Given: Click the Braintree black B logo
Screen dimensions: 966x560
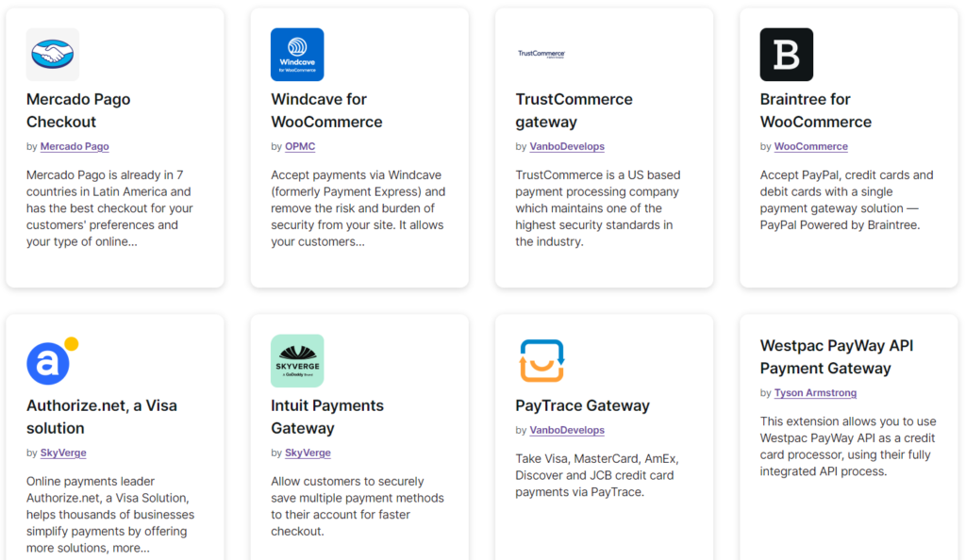Looking at the screenshot, I should click(787, 54).
